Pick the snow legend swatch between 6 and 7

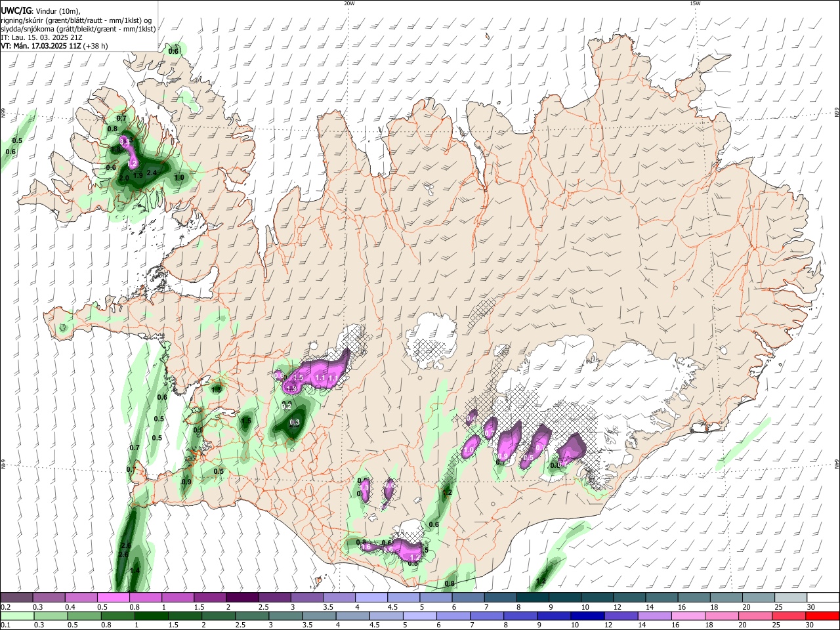(469, 598)
